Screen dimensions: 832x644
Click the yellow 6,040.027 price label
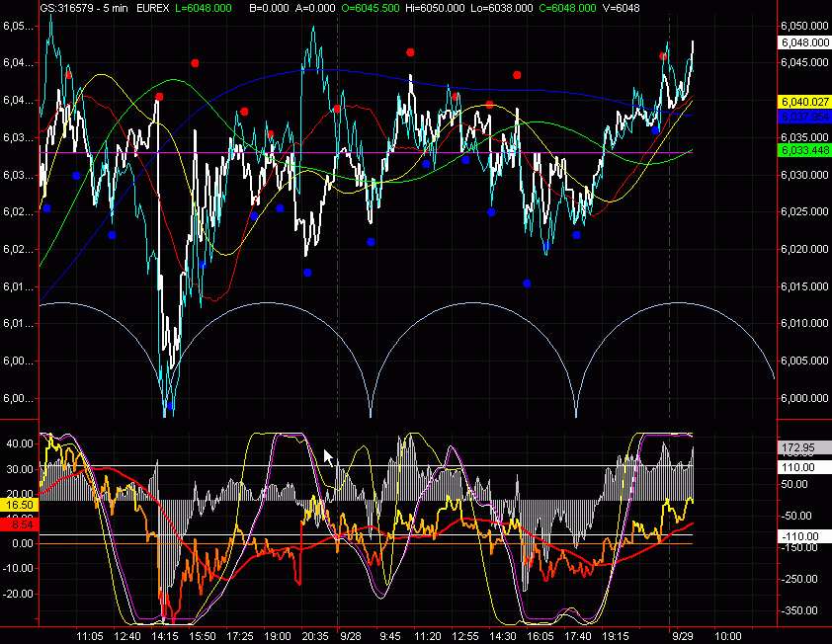click(805, 102)
